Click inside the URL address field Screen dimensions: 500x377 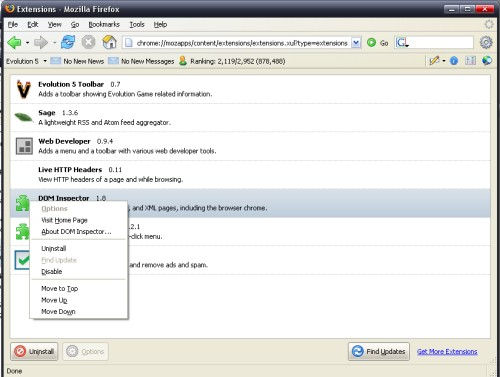click(x=242, y=43)
